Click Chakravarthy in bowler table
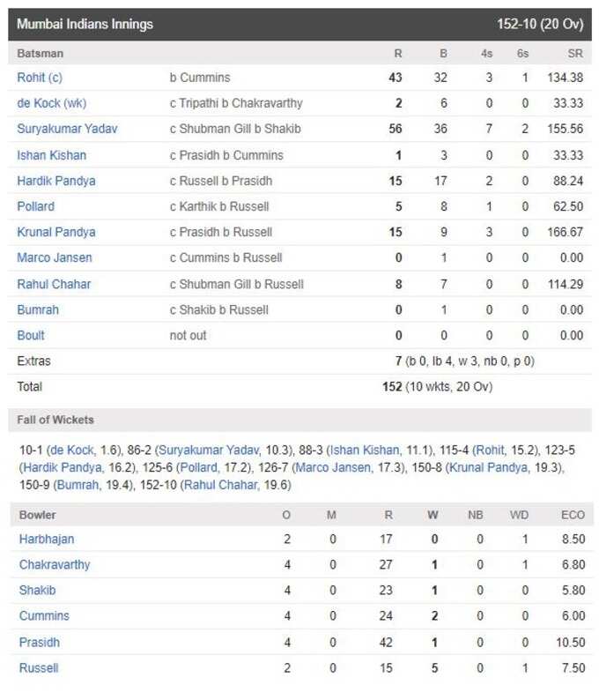This screenshot has width=599, height=700. click(55, 565)
